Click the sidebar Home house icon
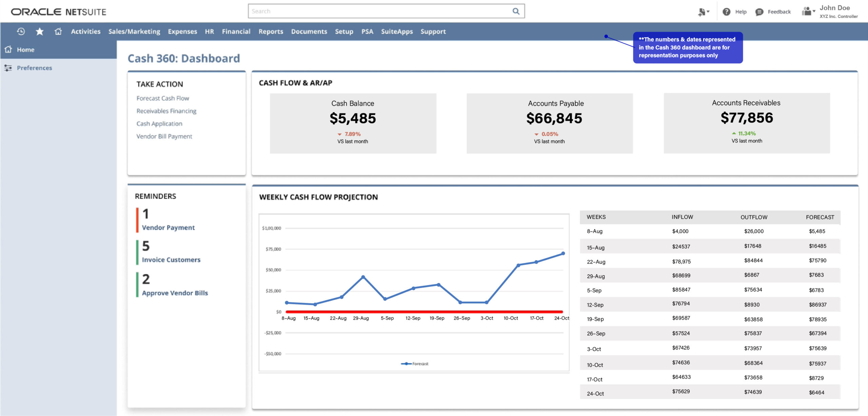Viewport: 868px width, 416px height. (8, 49)
